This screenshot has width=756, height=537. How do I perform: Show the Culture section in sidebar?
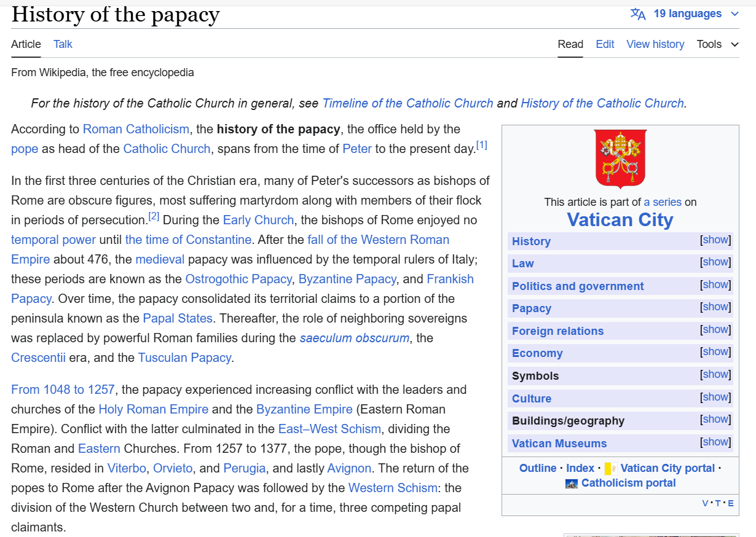coord(716,397)
